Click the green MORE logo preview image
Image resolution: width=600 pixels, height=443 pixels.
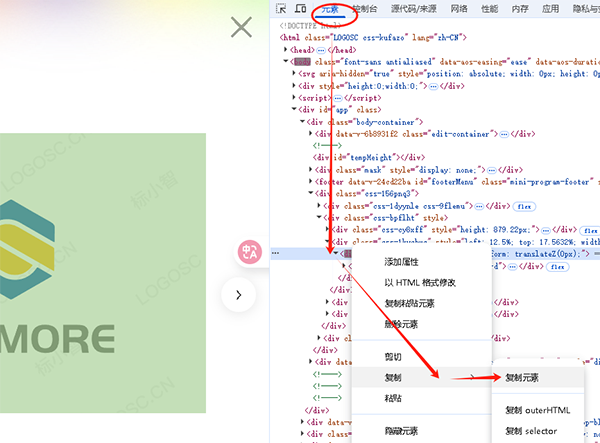(x=103, y=273)
